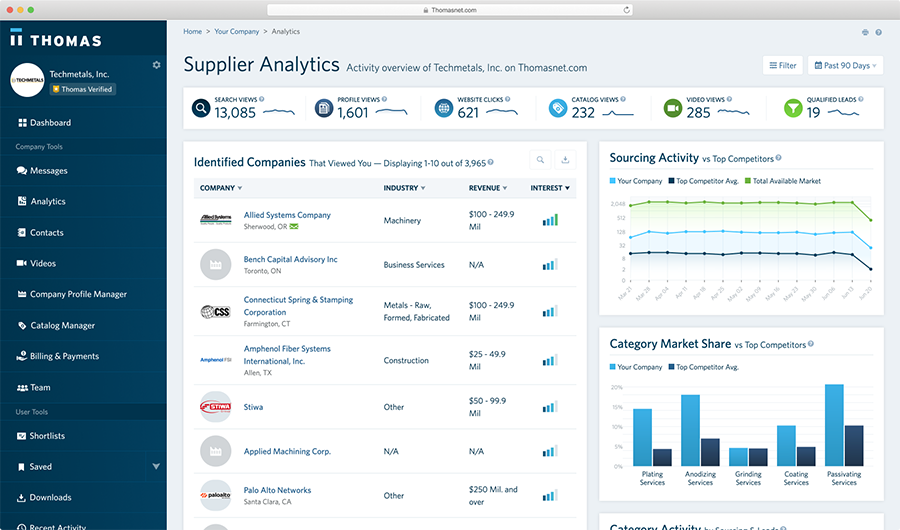Click the Thomasnet.com browser address bar

pyautogui.click(x=450, y=10)
